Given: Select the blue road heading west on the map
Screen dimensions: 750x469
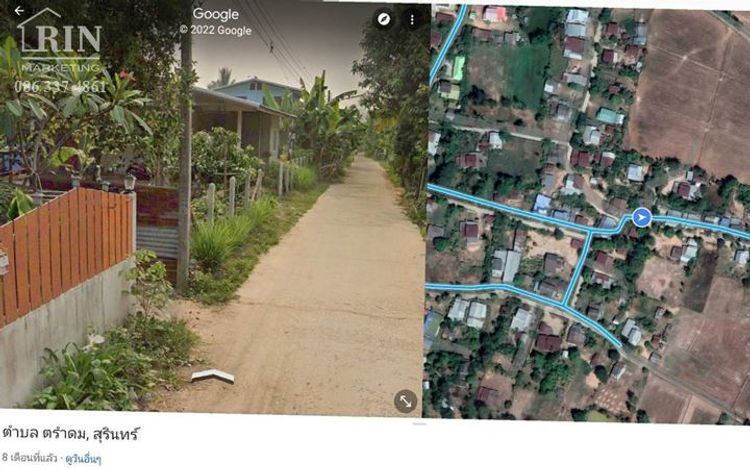Looking at the screenshot, I should coord(507,208).
